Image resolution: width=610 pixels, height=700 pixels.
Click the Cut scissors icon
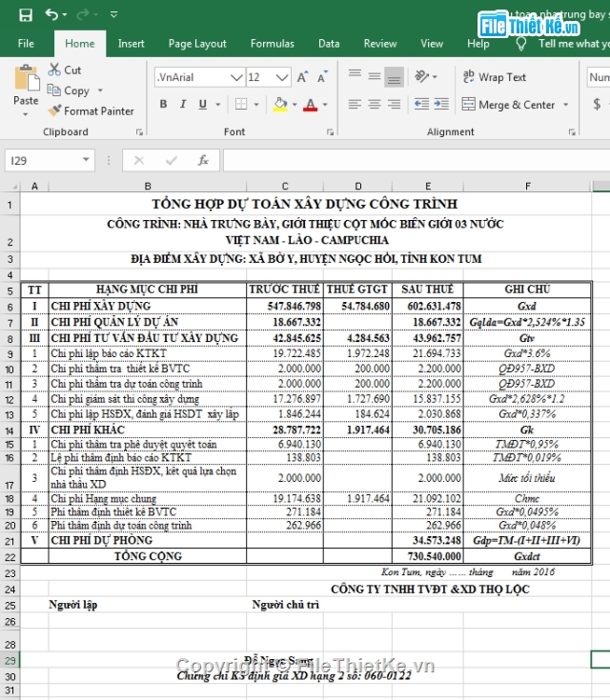54,70
